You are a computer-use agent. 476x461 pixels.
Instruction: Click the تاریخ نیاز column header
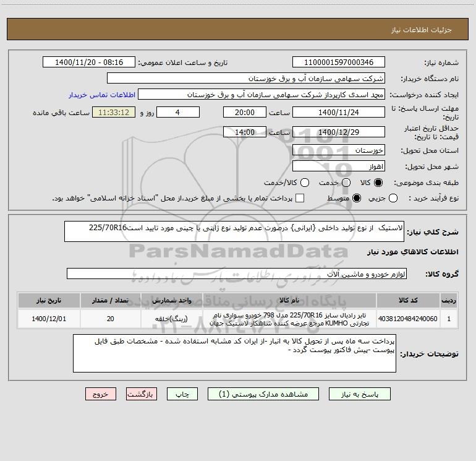tap(49, 300)
